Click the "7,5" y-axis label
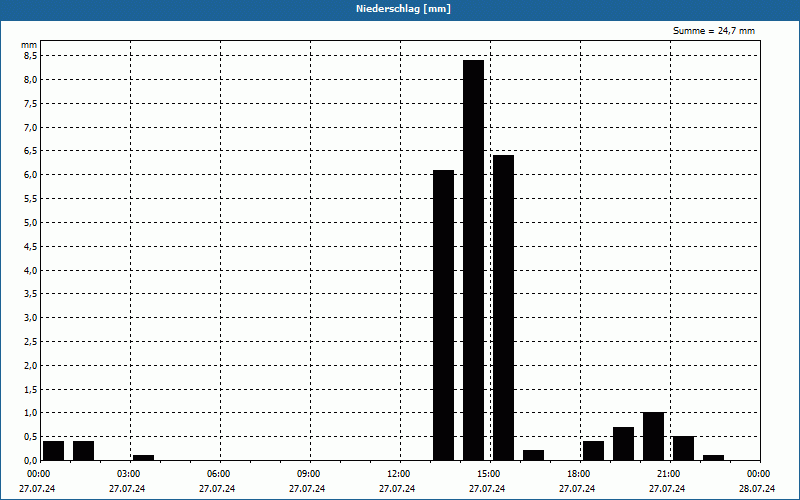The image size is (800, 500). [x=31, y=104]
